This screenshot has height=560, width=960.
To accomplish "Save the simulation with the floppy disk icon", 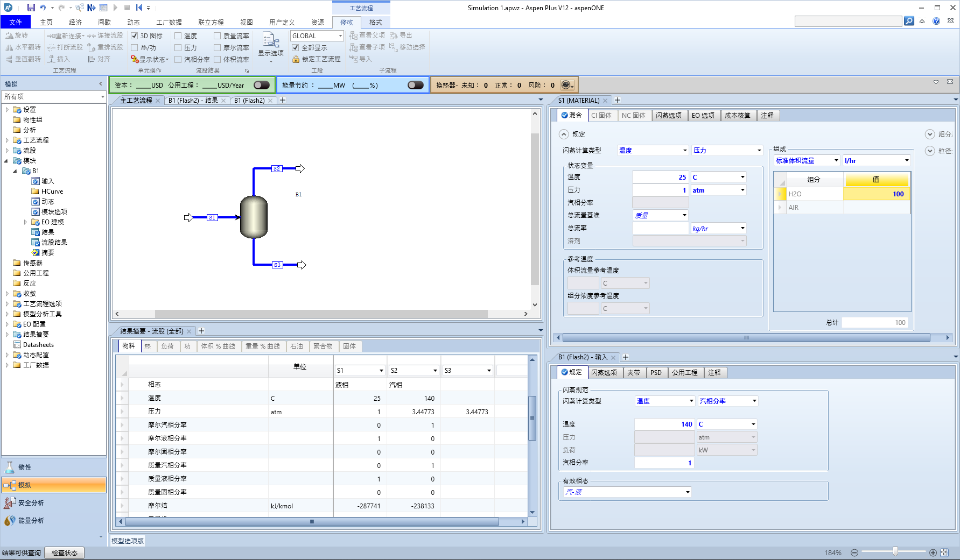I will (x=31, y=8).
